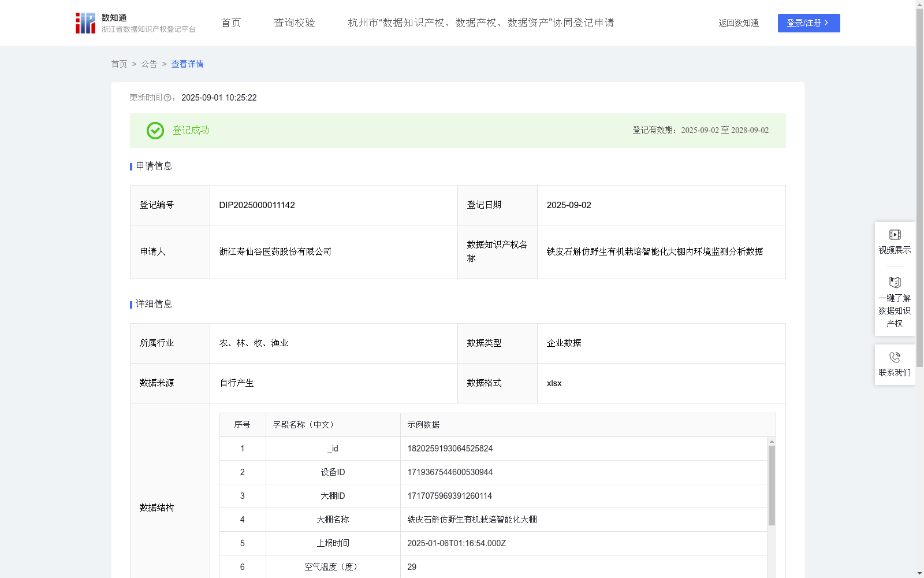
Task: Click the 申请信息 section heading
Action: click(154, 166)
